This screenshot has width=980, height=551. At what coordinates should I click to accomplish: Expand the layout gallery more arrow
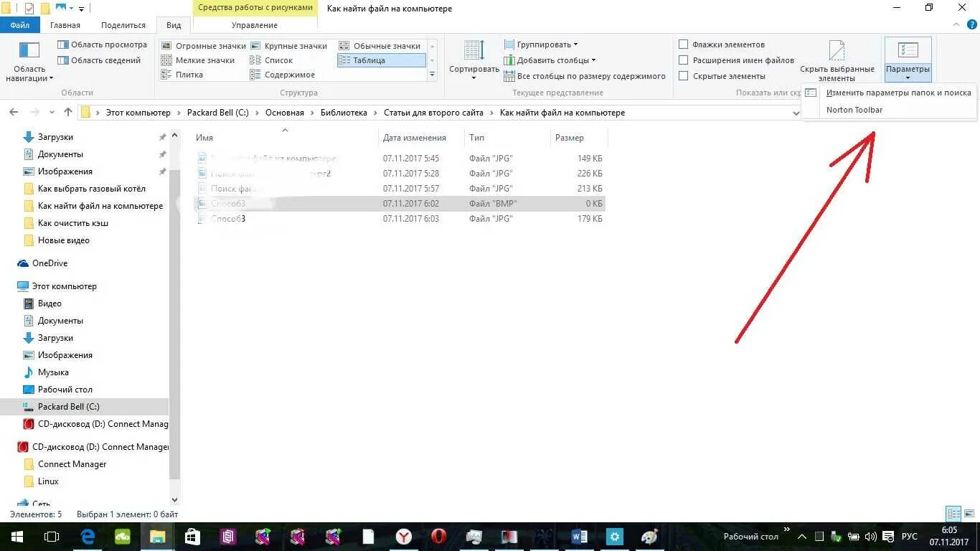point(432,75)
